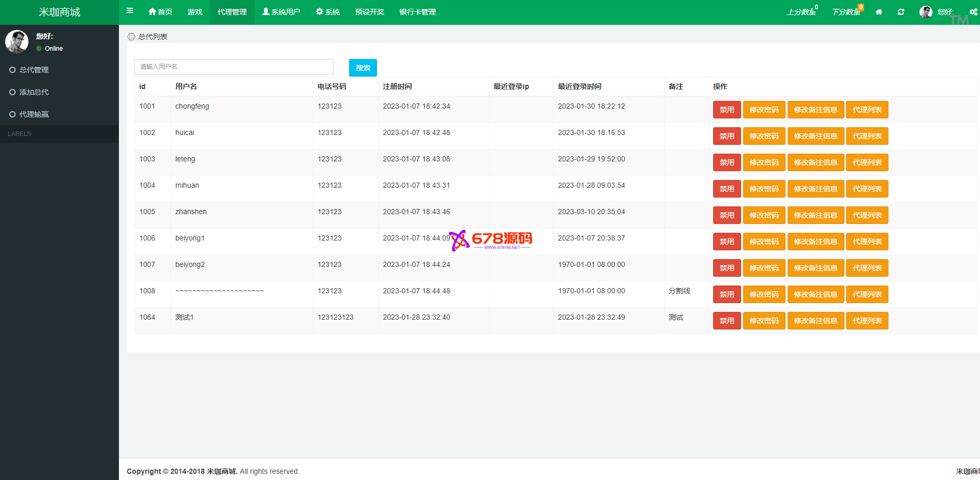Click the 下分数量 notification badge

click(861, 7)
